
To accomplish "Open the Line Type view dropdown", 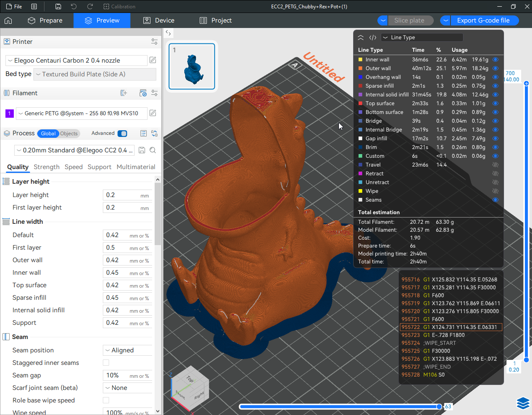I will click(422, 37).
